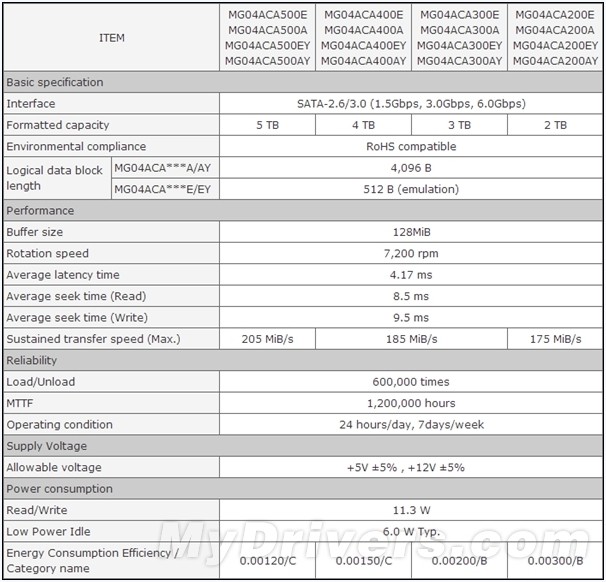Select the MG04ACA400A model header text

pyautogui.click(x=363, y=30)
